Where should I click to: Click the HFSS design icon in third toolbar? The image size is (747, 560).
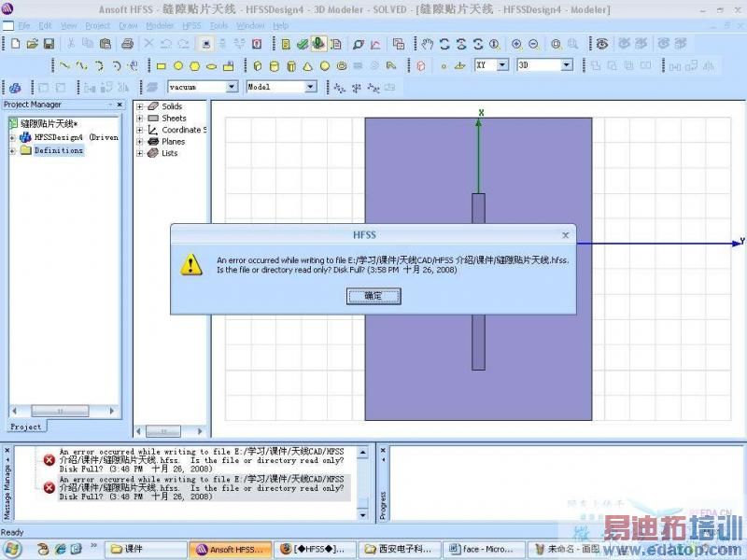[x=15, y=88]
